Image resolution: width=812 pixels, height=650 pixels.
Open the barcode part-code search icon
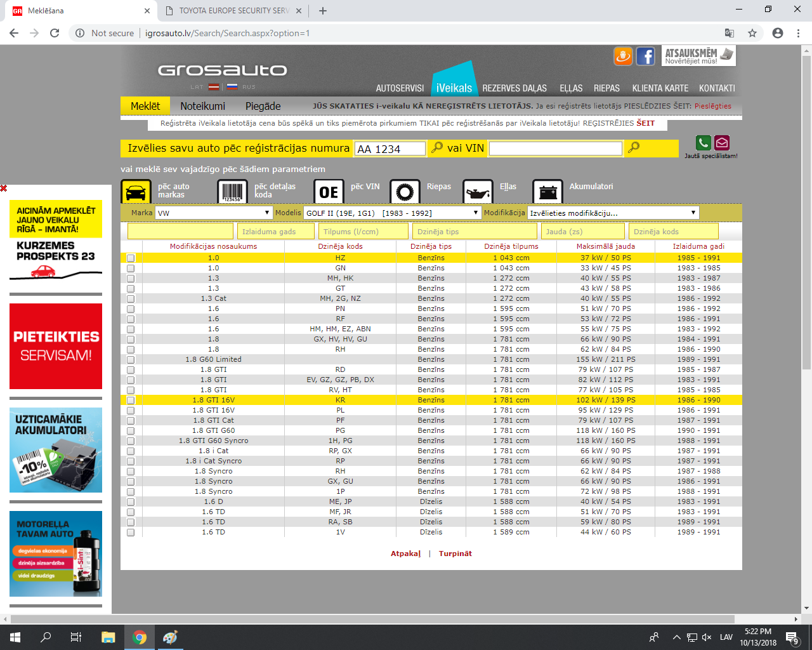coord(232,191)
